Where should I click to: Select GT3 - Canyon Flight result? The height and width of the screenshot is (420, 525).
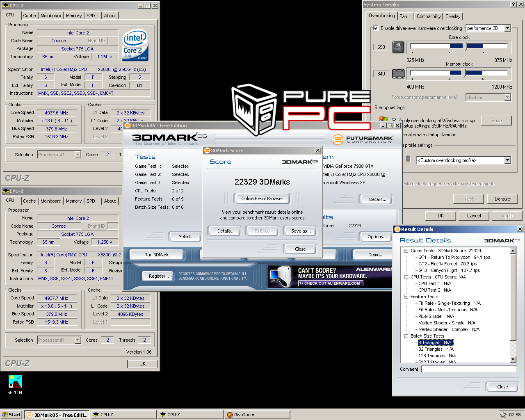pyautogui.click(x=449, y=270)
